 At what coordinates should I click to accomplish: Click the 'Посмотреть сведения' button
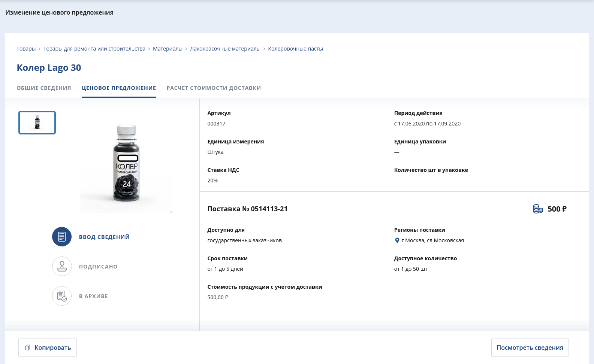(530, 348)
